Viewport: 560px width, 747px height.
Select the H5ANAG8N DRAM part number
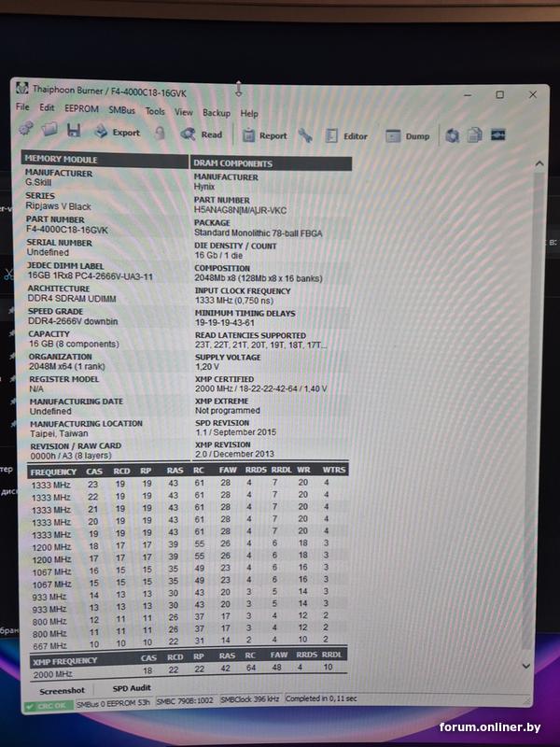241,210
